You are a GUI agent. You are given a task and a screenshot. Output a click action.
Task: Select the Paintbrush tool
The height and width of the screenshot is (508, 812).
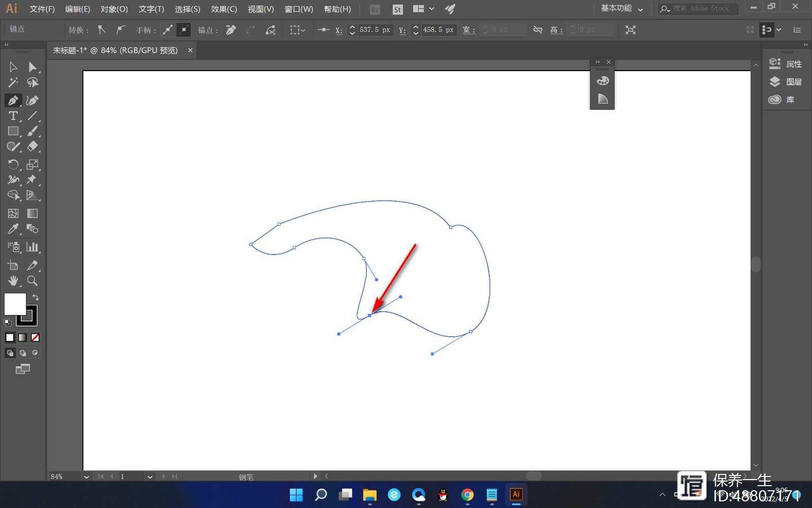click(x=32, y=131)
